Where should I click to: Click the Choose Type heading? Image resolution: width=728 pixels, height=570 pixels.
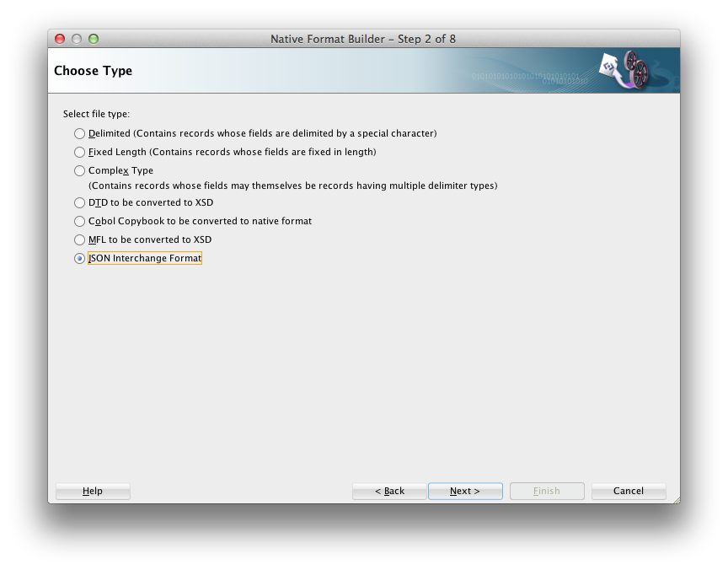point(93,71)
